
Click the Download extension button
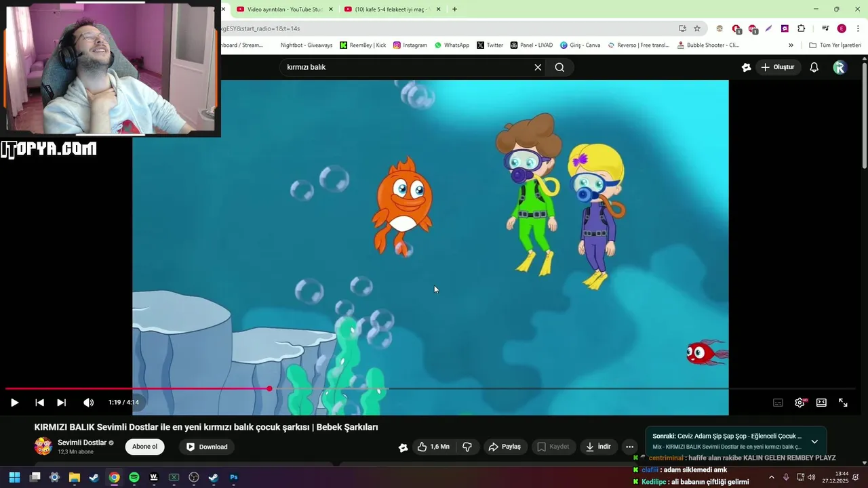[207, 447]
